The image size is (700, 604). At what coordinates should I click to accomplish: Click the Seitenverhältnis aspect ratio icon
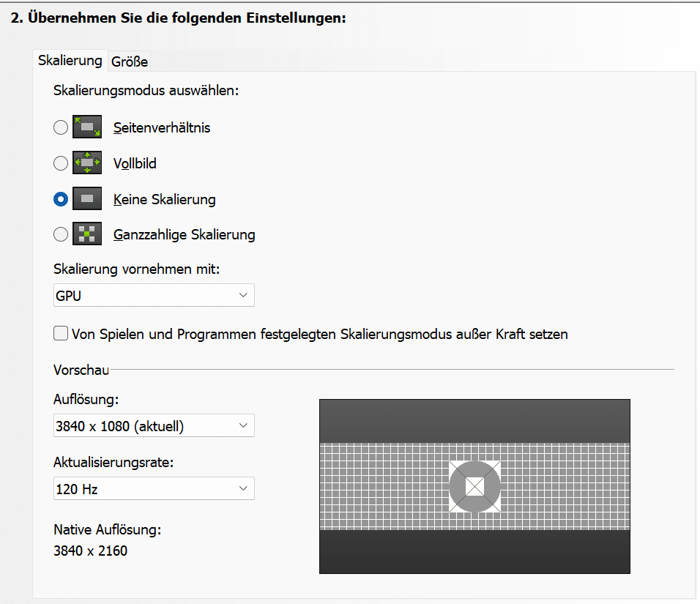click(x=87, y=127)
